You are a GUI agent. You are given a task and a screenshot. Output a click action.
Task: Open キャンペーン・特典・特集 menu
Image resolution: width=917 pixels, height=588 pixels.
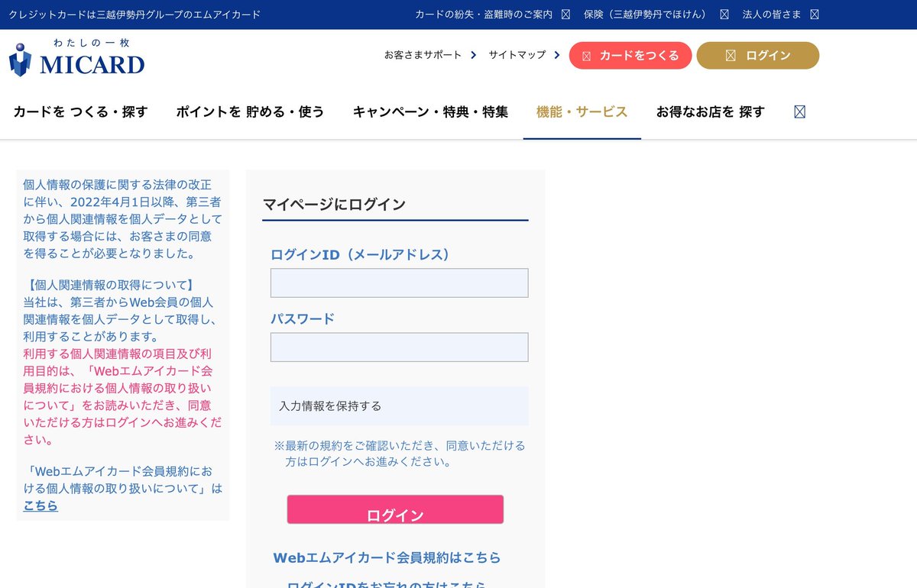click(x=430, y=111)
